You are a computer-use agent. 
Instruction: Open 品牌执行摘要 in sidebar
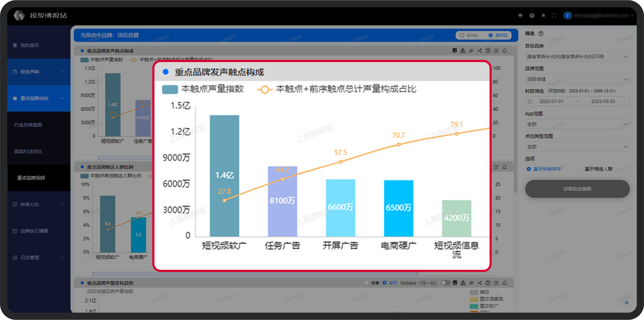click(x=39, y=231)
